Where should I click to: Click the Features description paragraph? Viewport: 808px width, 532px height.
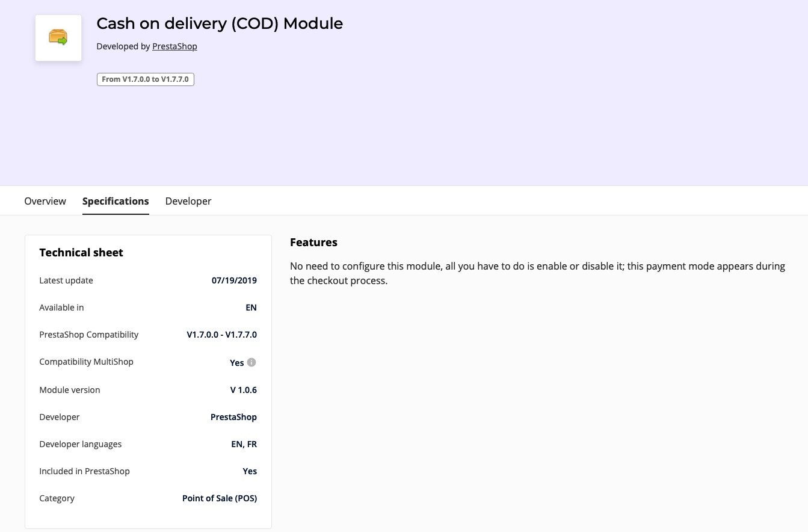(537, 273)
